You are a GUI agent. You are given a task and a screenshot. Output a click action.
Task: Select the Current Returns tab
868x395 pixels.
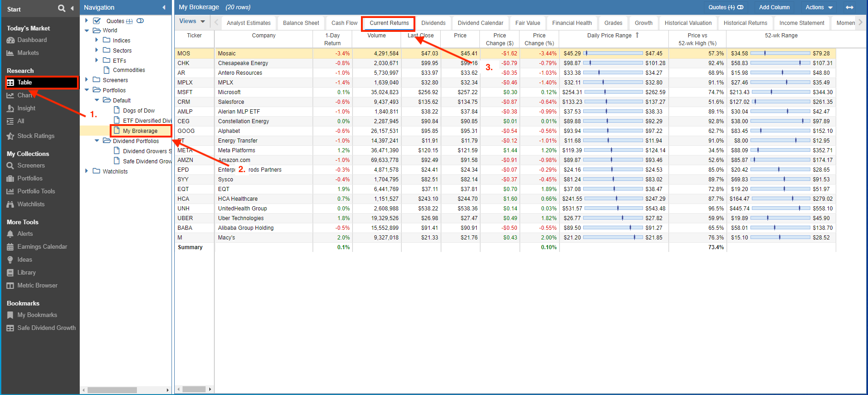tap(389, 23)
